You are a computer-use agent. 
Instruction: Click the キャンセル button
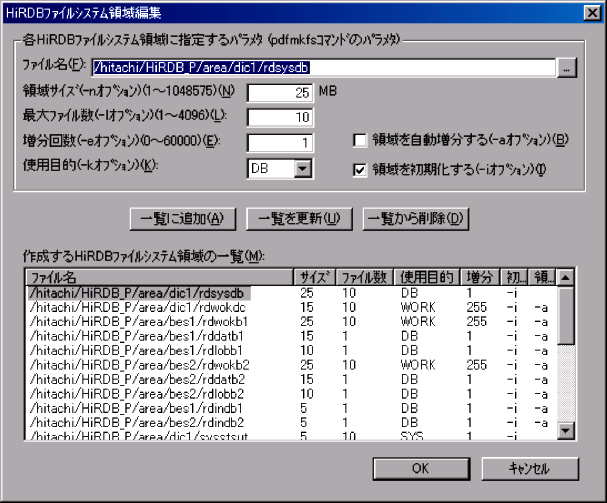pos(530,469)
